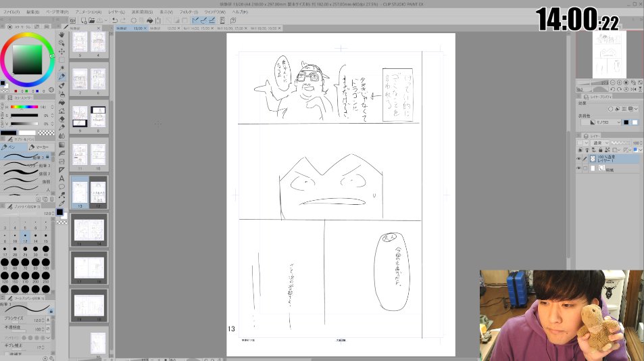Toggle Snap to special ruler

[x=203, y=20]
